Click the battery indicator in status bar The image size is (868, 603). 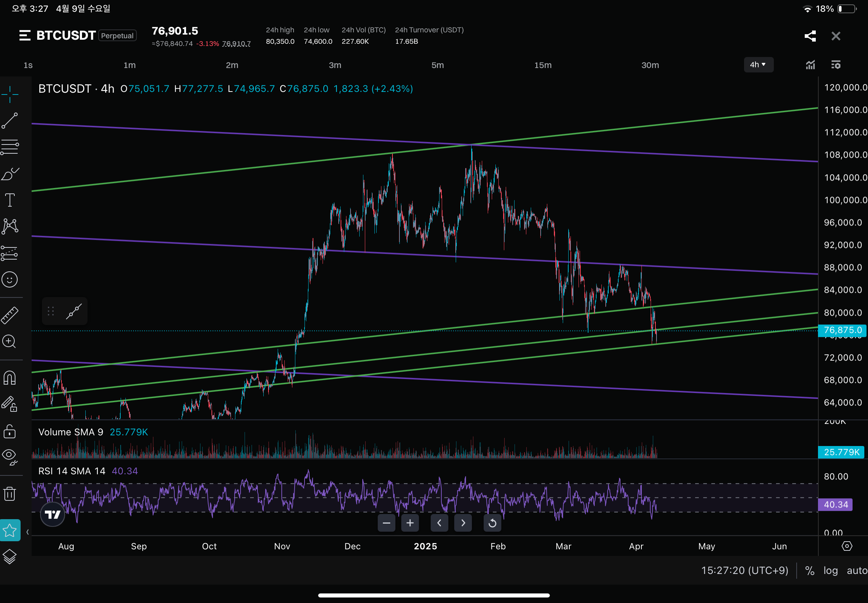pyautogui.click(x=847, y=9)
